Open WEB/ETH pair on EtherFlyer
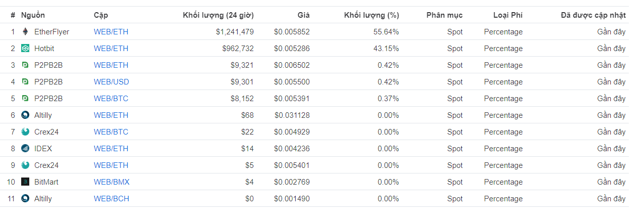 point(111,32)
